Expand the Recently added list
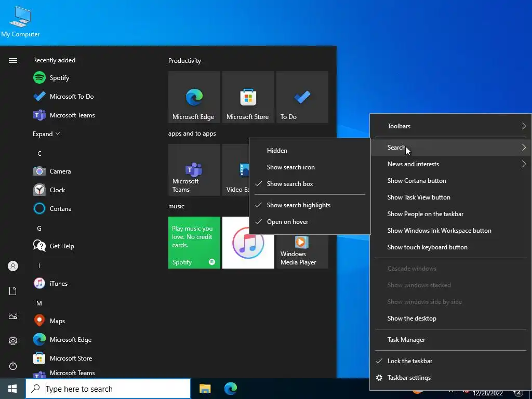This screenshot has height=399, width=532. point(46,134)
